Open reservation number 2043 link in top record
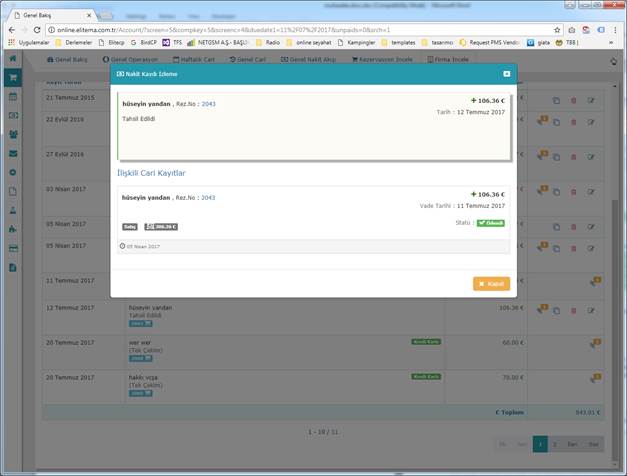The height and width of the screenshot is (476, 627). (x=208, y=103)
